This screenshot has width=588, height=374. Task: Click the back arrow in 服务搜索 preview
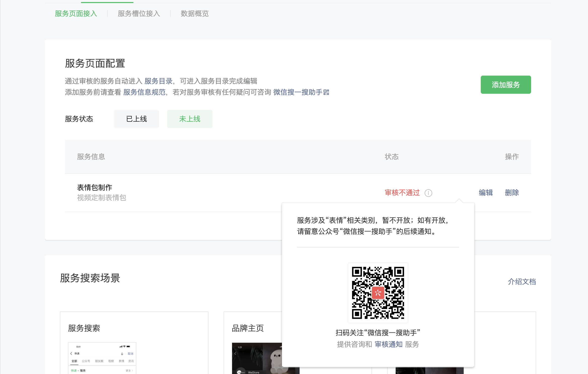click(x=71, y=353)
